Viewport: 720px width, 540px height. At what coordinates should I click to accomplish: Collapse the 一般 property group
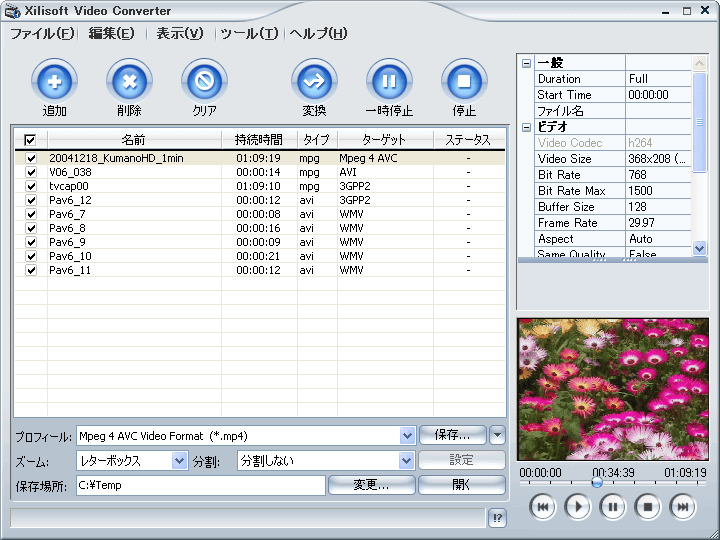click(x=527, y=63)
